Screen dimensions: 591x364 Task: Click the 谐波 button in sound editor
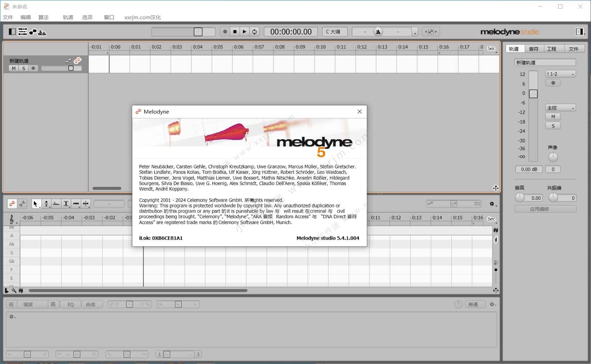(x=32, y=305)
